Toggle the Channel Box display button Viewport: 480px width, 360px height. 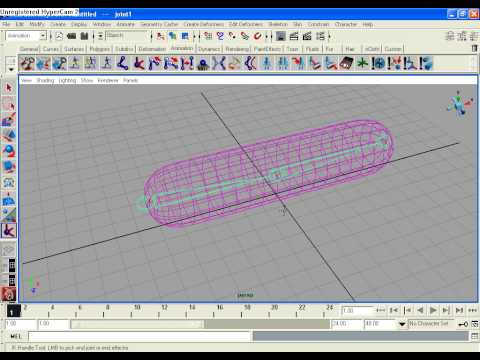[x=474, y=36]
